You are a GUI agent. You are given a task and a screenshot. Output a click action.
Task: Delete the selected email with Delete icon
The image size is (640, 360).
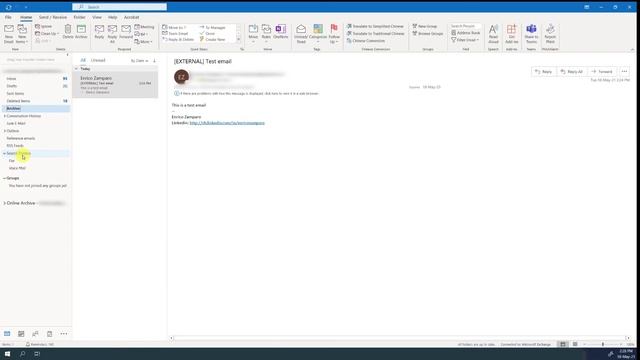(x=68, y=32)
